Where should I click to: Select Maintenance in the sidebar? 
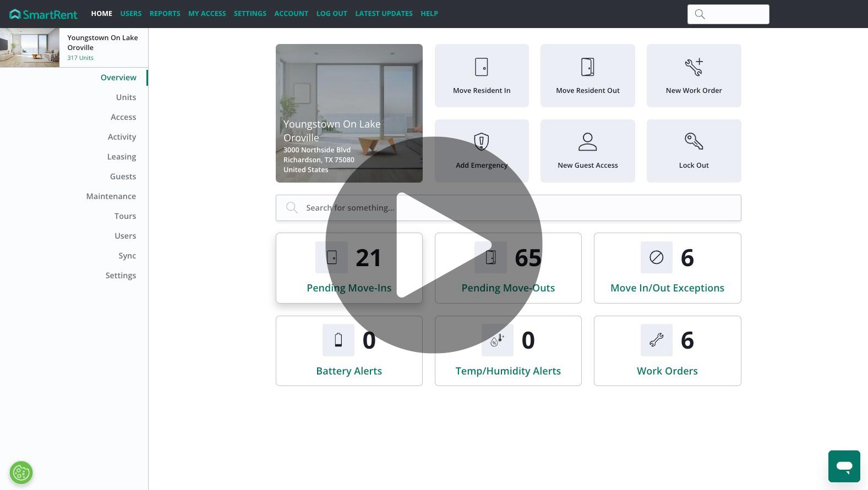tap(111, 196)
